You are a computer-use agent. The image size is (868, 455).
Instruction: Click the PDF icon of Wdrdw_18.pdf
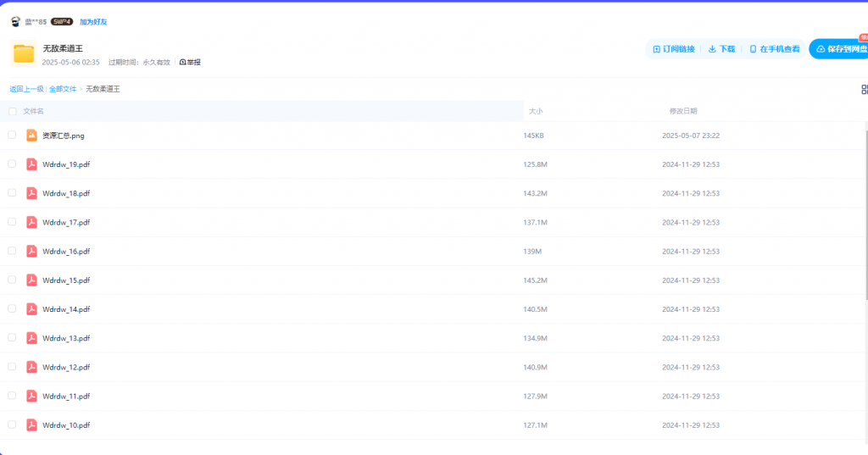(31, 193)
